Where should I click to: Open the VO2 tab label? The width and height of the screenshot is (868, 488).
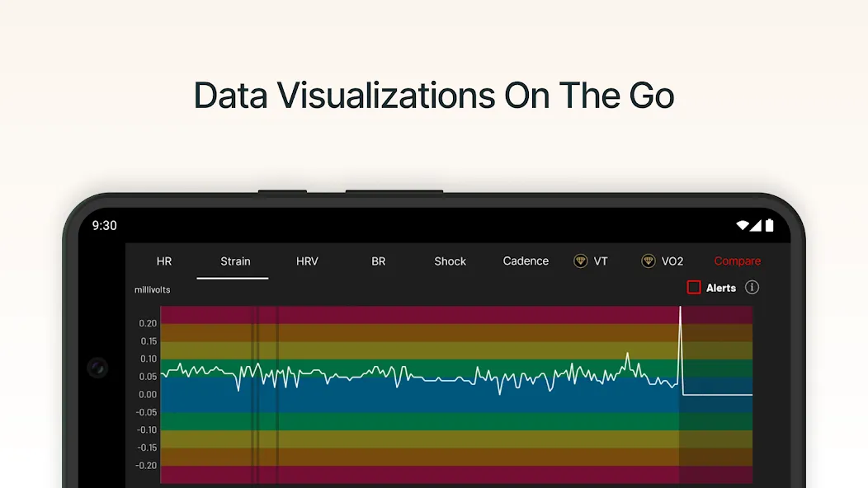tap(672, 261)
